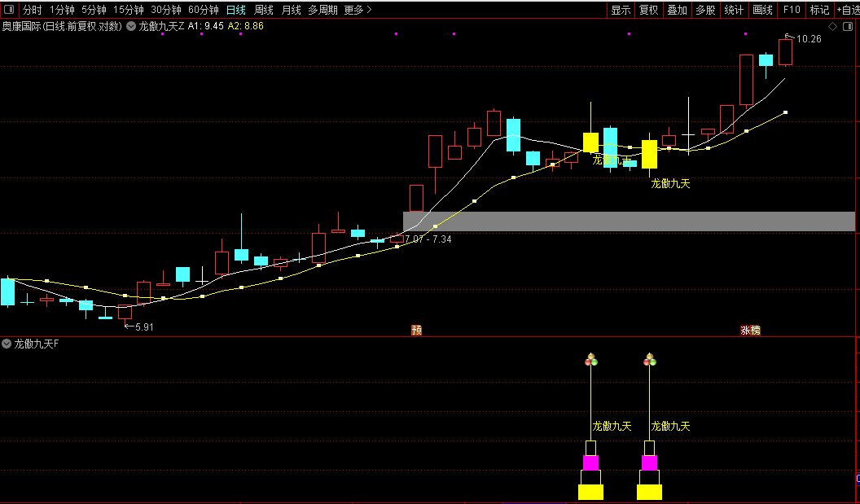
Task: Click the gray gap zone band
Action: (629, 221)
